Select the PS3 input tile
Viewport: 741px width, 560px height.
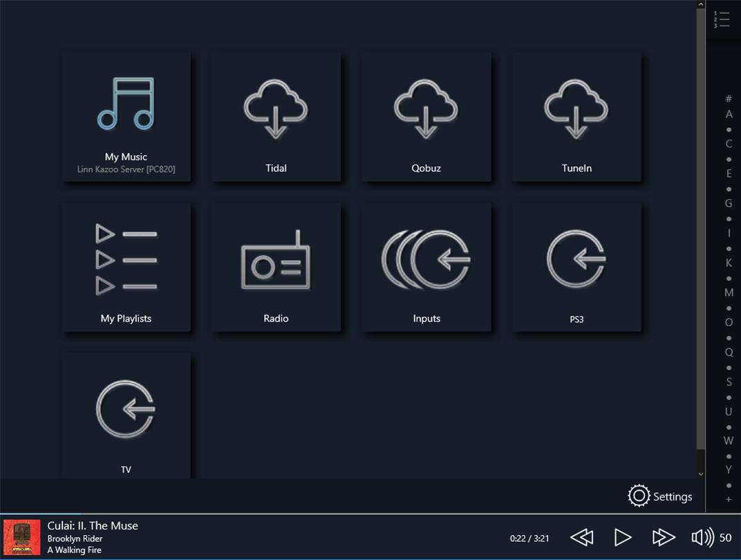point(576,267)
